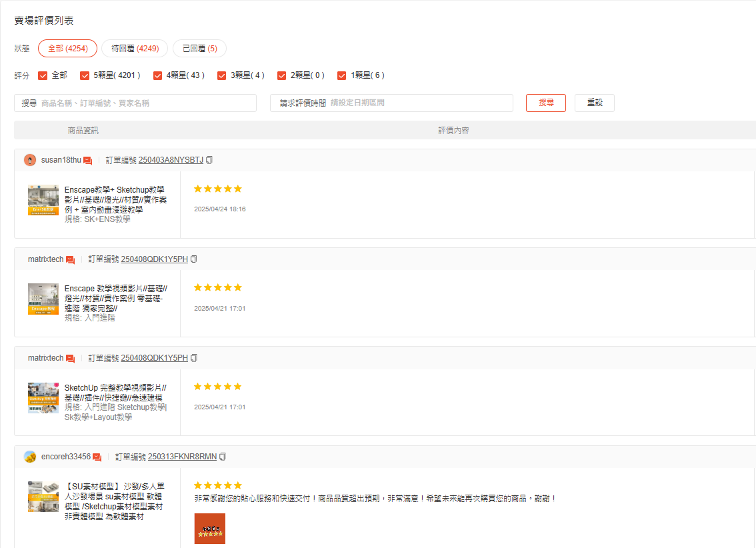Uncheck the 5顆星 rating filter
This screenshot has height=548, width=756.
(85, 75)
